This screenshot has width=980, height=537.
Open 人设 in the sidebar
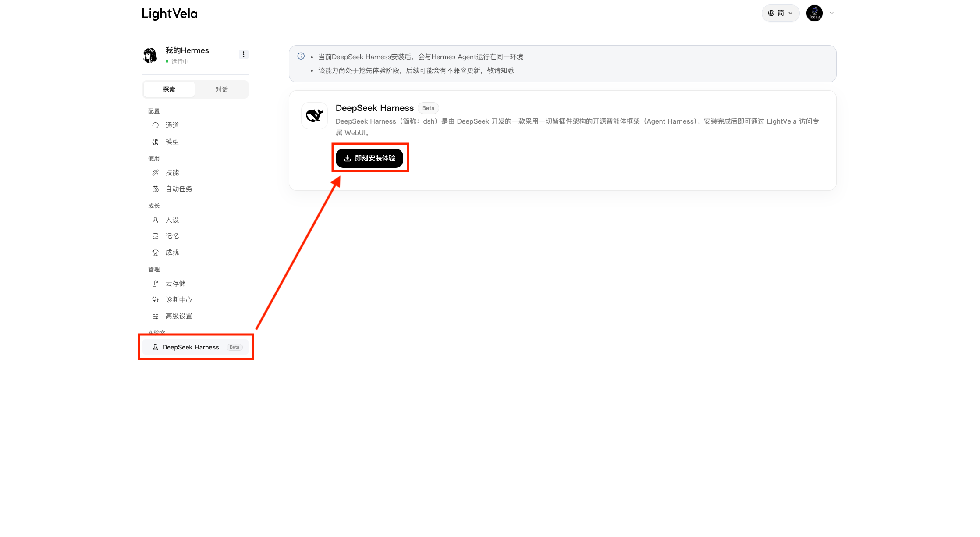tap(195, 220)
